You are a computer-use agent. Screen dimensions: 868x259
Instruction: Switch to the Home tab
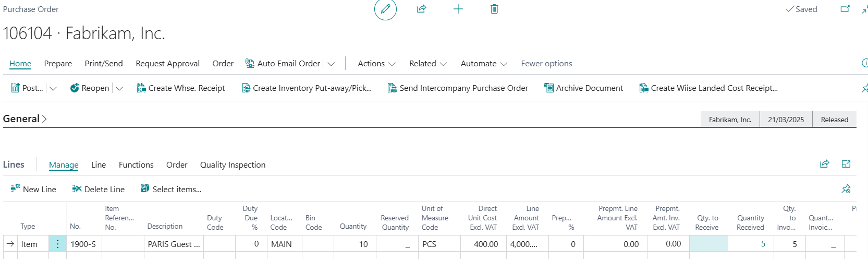[20, 64]
